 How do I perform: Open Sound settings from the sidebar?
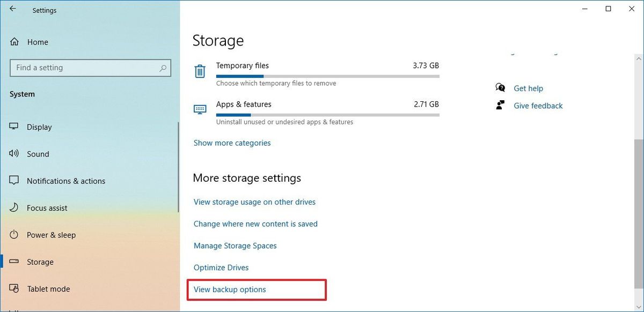13,154
